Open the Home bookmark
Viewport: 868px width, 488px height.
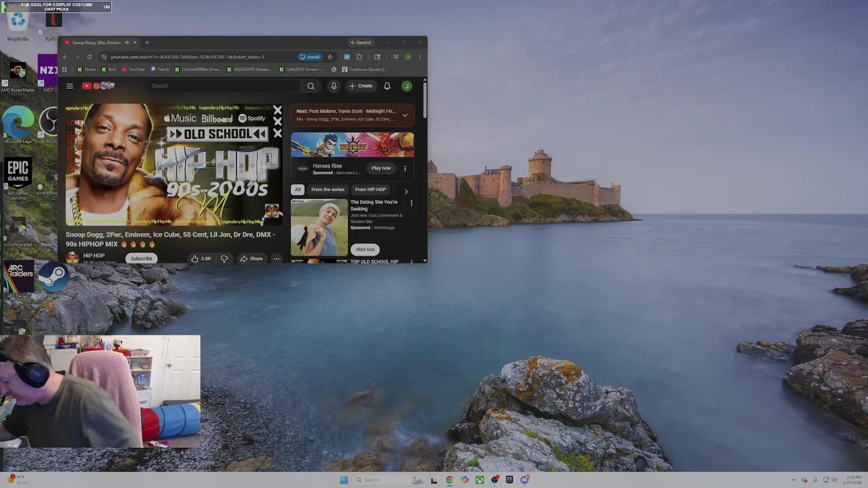tap(87, 69)
